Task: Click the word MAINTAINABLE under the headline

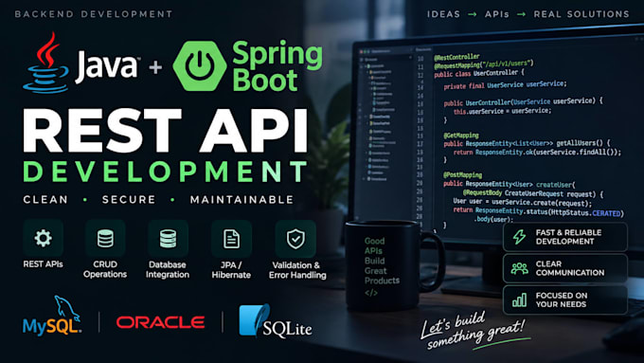Action: coord(241,200)
